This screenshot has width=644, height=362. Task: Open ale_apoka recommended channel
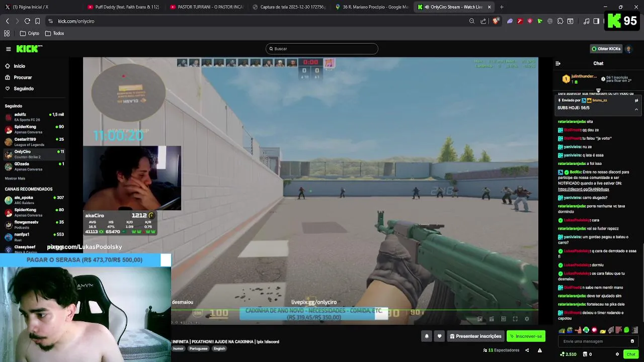(x=34, y=200)
